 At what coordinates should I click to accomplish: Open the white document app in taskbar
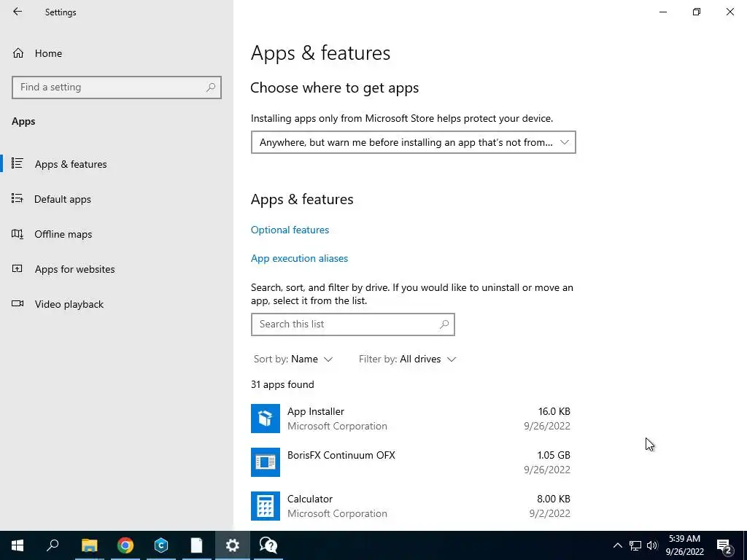pyautogui.click(x=196, y=545)
